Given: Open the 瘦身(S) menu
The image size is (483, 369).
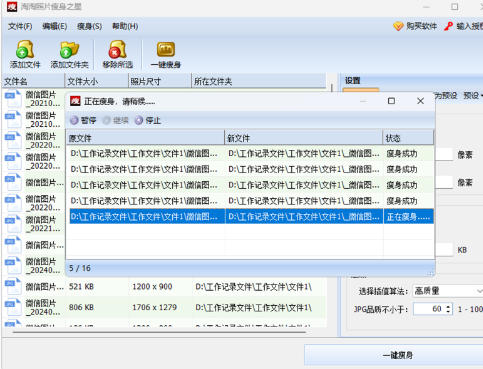Looking at the screenshot, I should coord(89,26).
